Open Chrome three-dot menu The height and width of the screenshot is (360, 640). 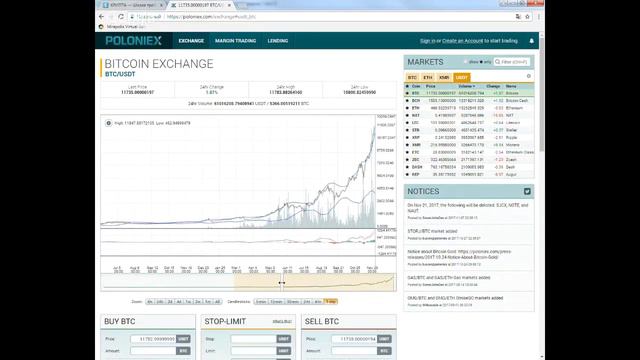[539, 17]
